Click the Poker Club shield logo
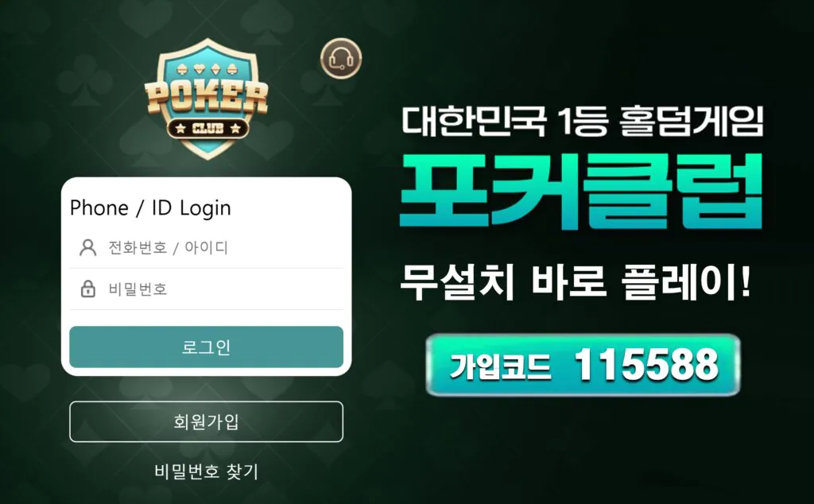This screenshot has height=504, width=814. [x=207, y=99]
